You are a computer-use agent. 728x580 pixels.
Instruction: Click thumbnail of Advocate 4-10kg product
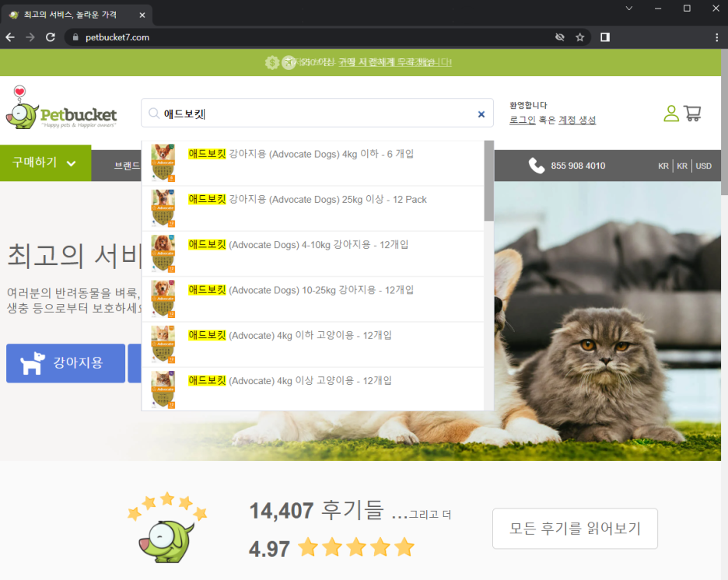tap(163, 253)
